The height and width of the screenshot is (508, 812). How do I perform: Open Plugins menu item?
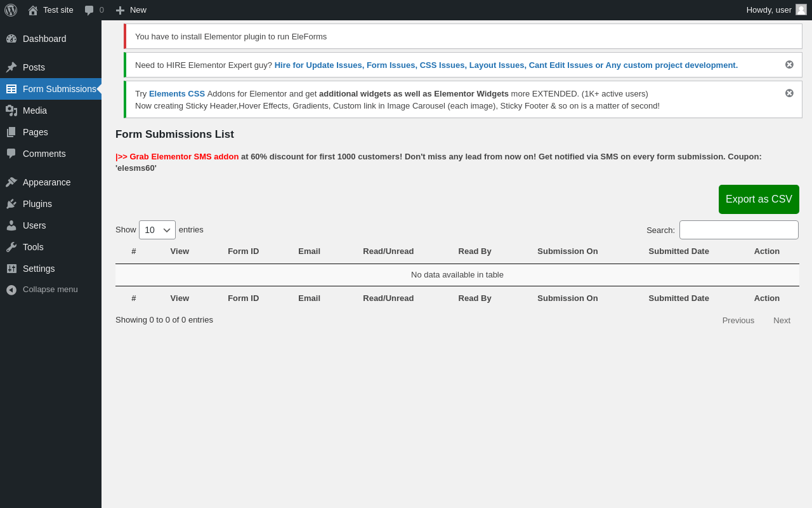[51, 204]
